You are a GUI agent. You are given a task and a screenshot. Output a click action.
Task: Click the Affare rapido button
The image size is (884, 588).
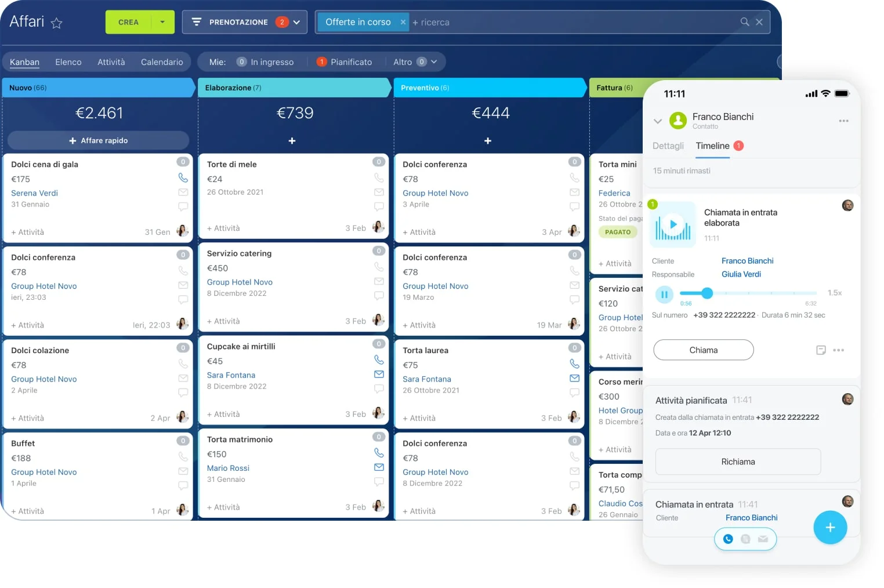coord(98,140)
